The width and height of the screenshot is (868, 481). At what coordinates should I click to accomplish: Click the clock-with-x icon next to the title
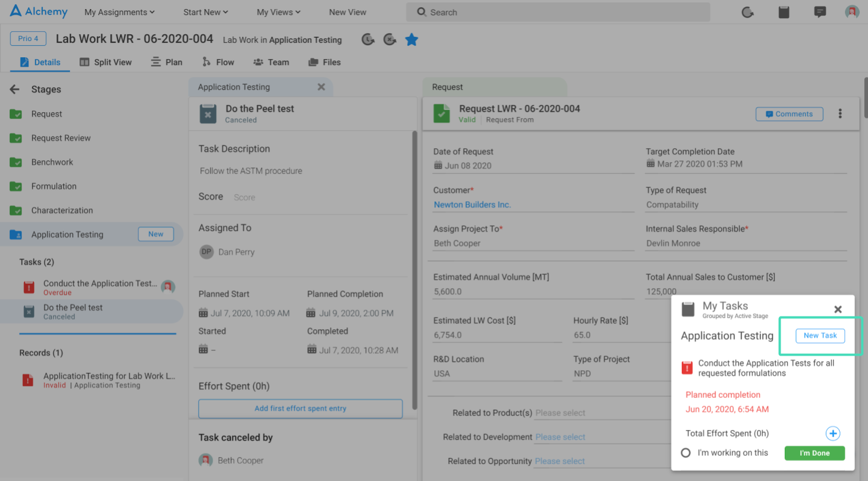(x=390, y=40)
